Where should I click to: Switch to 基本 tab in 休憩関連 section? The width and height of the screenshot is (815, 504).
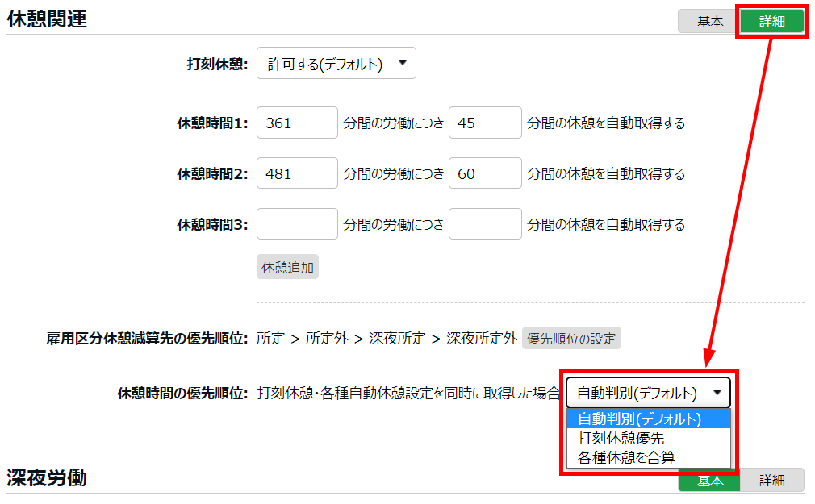tap(709, 22)
